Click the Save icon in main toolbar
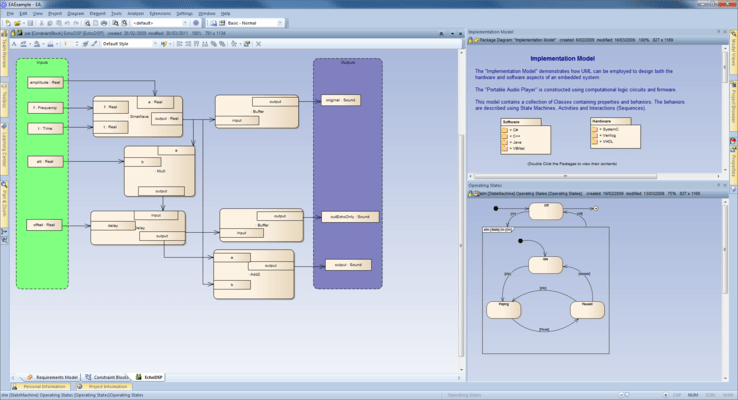 tap(31, 23)
